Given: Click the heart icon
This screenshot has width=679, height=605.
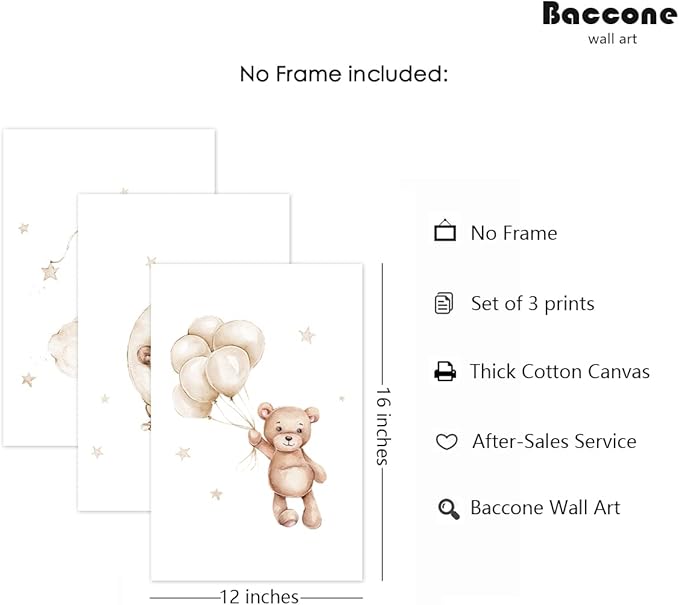Looking at the screenshot, I should click(x=446, y=441).
